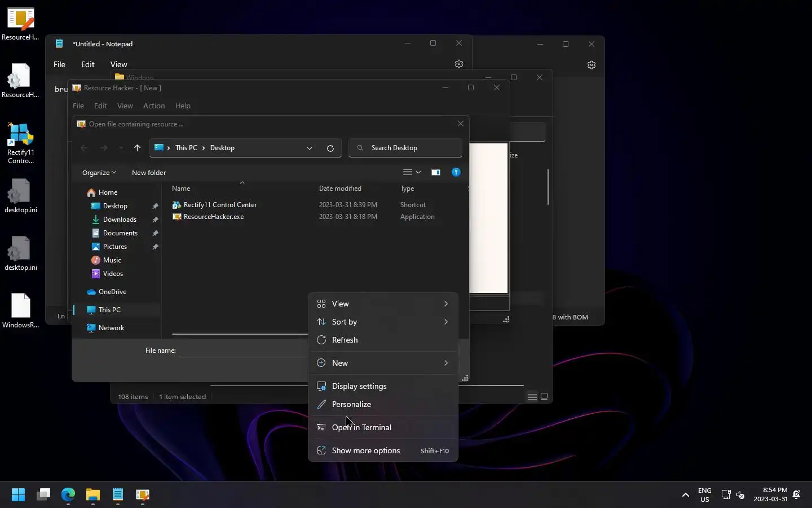Select ResourceHacker.exe in the file list
This screenshot has height=508, width=812.
click(x=214, y=217)
